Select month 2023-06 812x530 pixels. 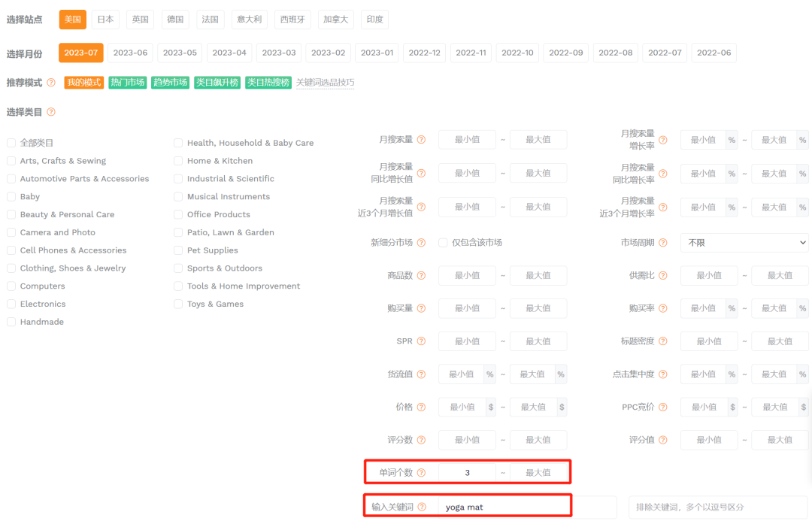pyautogui.click(x=130, y=53)
